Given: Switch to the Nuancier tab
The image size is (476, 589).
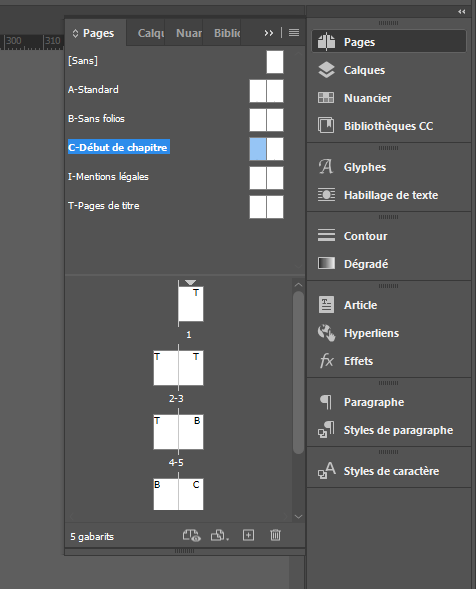Looking at the screenshot, I should click(189, 33).
